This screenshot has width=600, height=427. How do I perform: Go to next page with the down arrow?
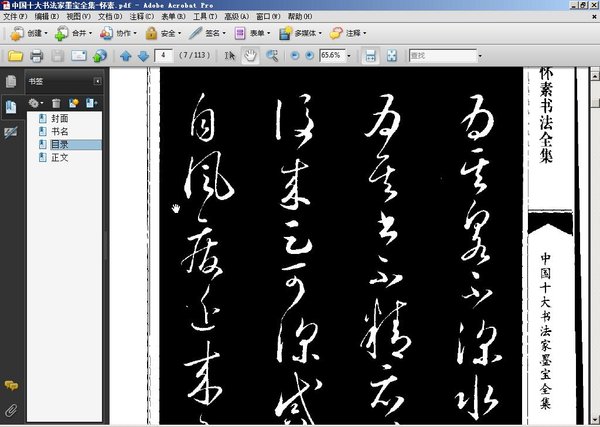coord(143,55)
